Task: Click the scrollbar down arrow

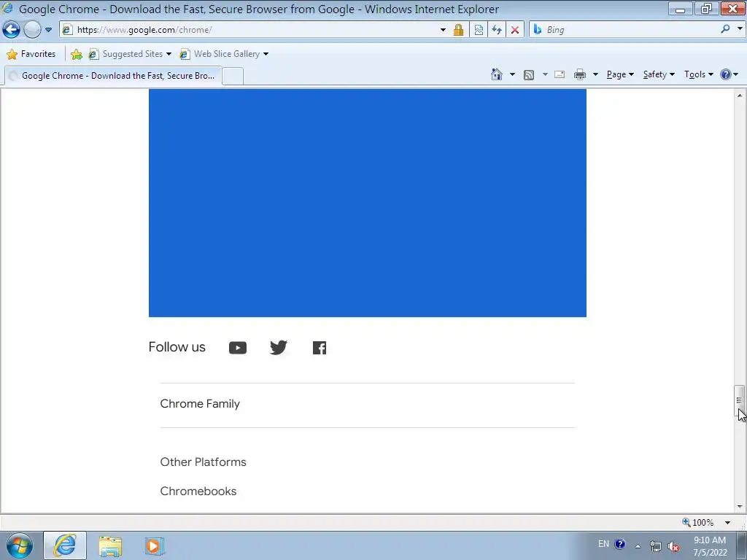Action: 740,507
